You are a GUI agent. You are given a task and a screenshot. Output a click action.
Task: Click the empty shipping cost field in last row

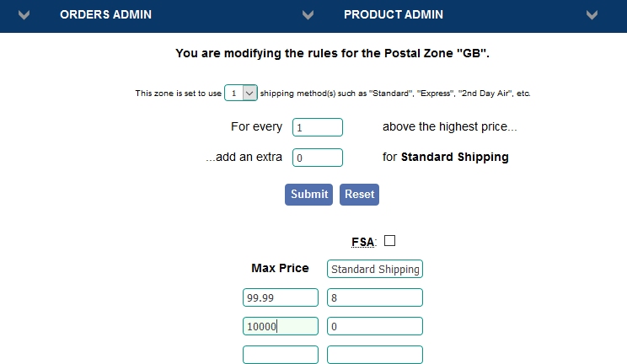(374, 355)
